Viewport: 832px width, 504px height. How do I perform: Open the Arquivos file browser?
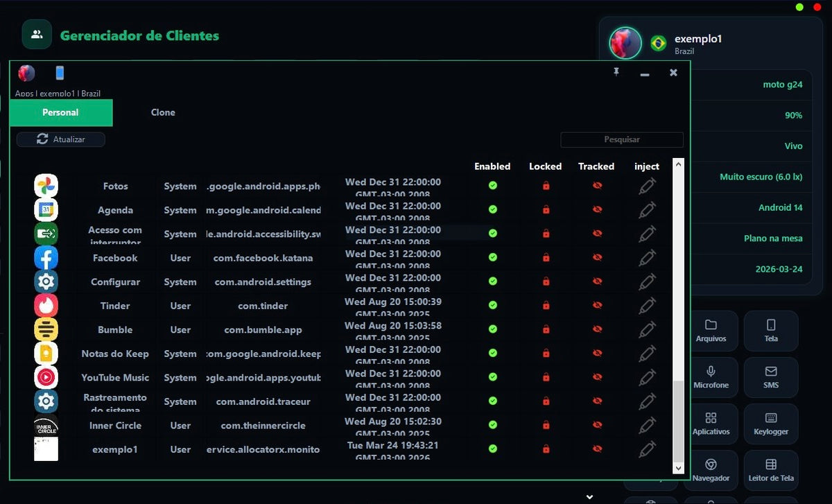[x=711, y=331]
